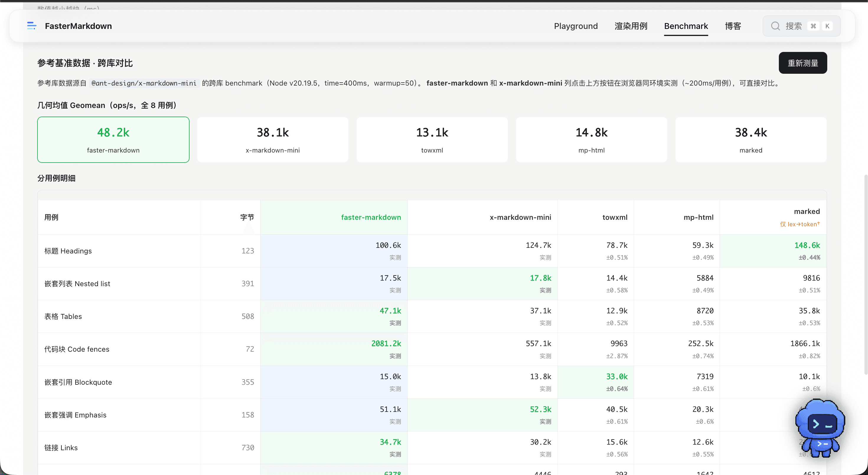Image resolution: width=868 pixels, height=475 pixels.
Task: Click the towxml column header
Action: 615,217
